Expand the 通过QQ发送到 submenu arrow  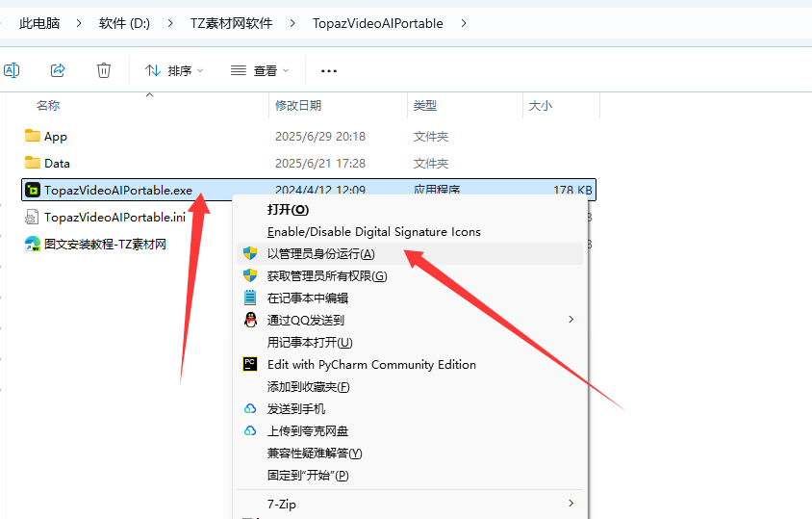click(571, 320)
